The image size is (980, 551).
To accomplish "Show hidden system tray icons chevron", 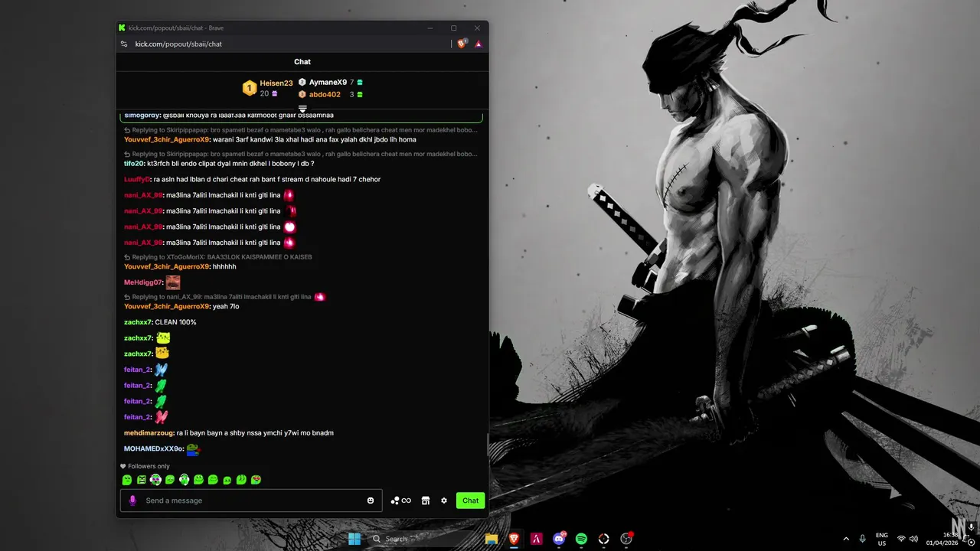I will 846,539.
